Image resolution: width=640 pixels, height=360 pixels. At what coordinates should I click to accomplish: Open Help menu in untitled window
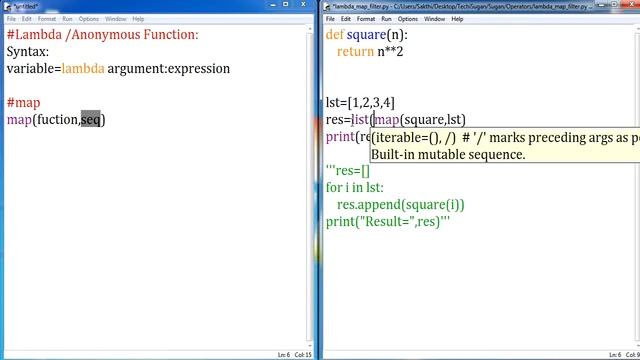click(x=138, y=19)
